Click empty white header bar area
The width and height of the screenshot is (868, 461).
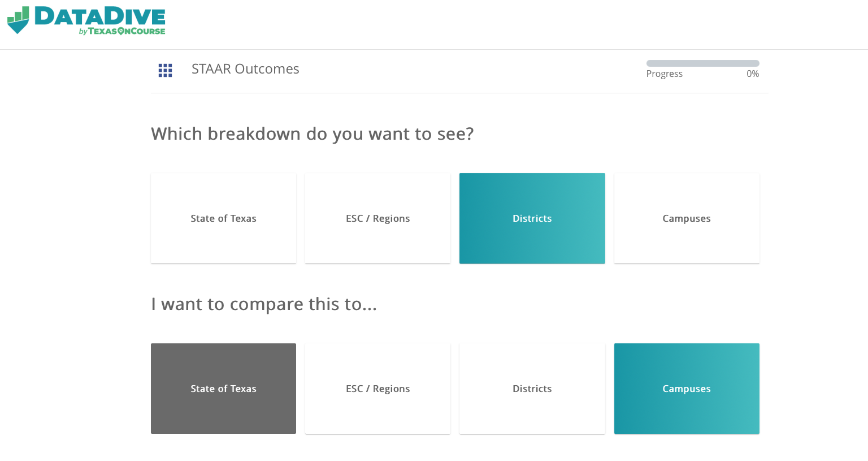(509, 24)
